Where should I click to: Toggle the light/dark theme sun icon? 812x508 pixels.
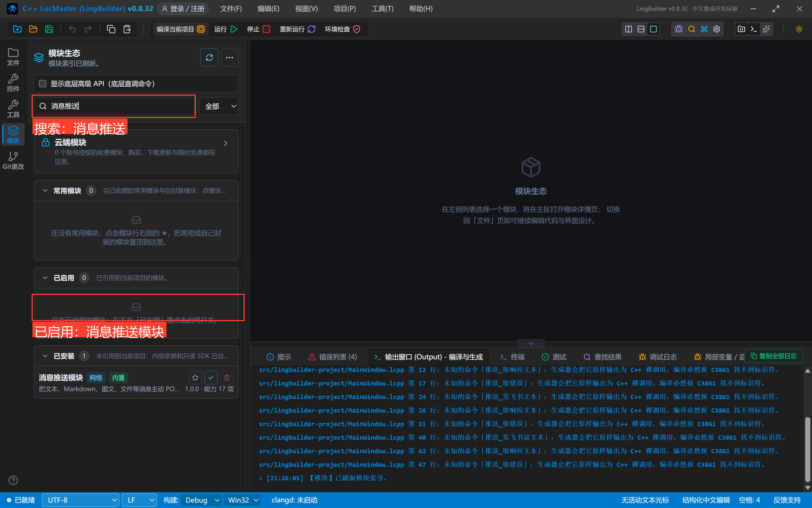[799, 29]
